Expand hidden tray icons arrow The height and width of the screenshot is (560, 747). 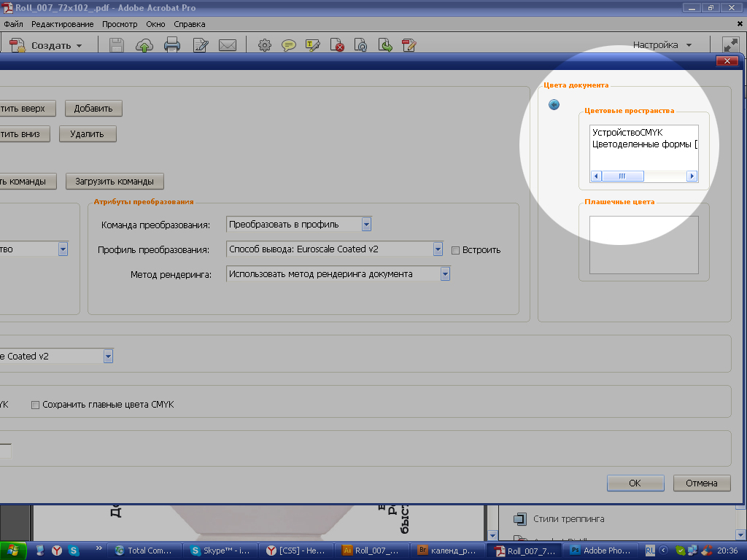pos(663,550)
